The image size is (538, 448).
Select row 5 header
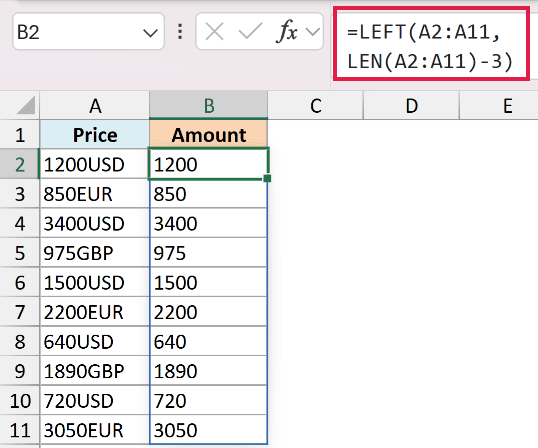coord(20,252)
